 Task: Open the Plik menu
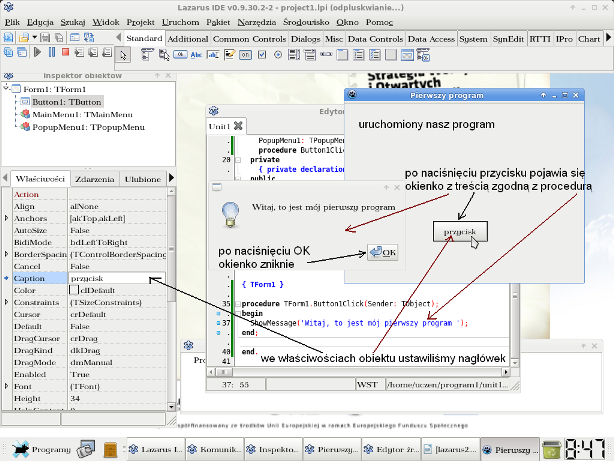[x=12, y=22]
